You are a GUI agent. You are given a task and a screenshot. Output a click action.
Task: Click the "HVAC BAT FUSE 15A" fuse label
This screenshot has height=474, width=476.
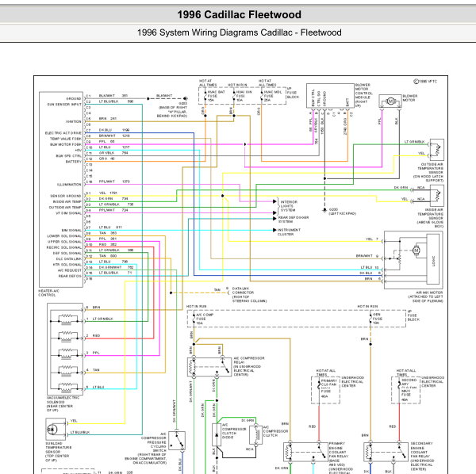(216, 96)
